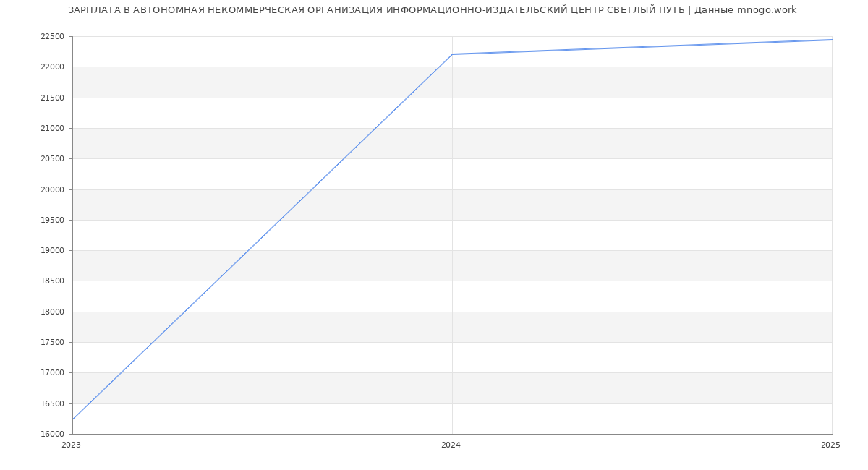Click the 21000 y-axis label
The width and height of the screenshot is (868, 470).
(52, 129)
